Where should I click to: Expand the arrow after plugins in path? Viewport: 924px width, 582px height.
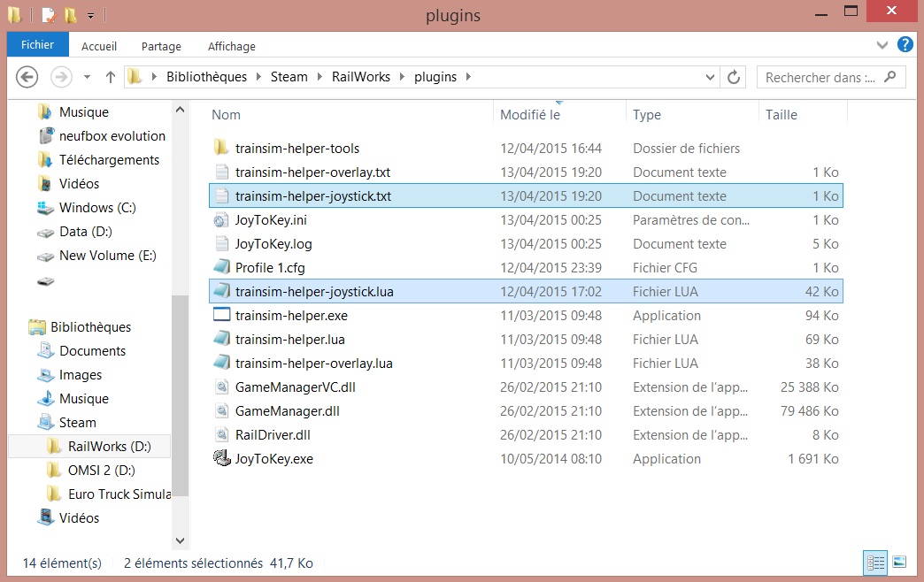coord(468,77)
